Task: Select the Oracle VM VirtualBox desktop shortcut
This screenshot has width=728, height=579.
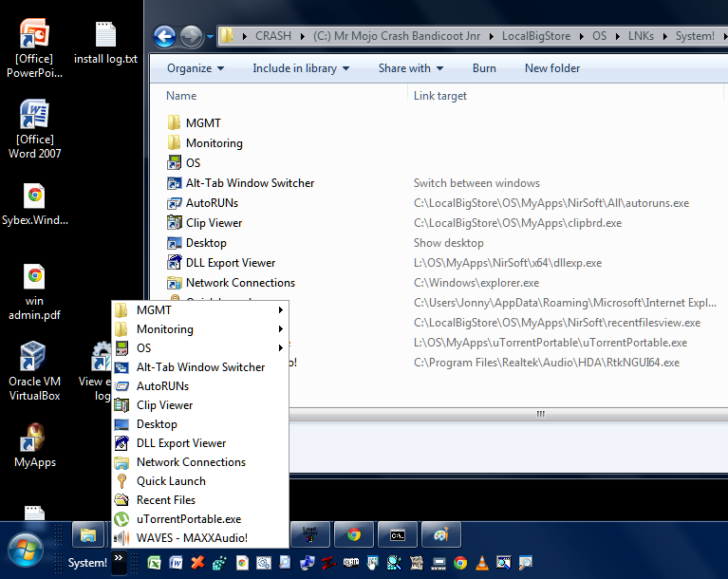Action: coord(34,371)
